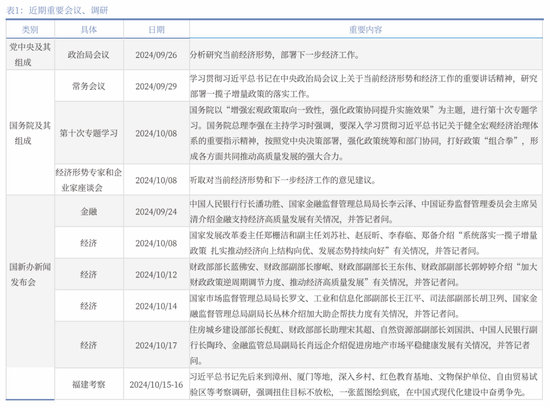Select the 2024/10/15-16 date cell
This screenshot has height=407, width=550.
pyautogui.click(x=156, y=385)
